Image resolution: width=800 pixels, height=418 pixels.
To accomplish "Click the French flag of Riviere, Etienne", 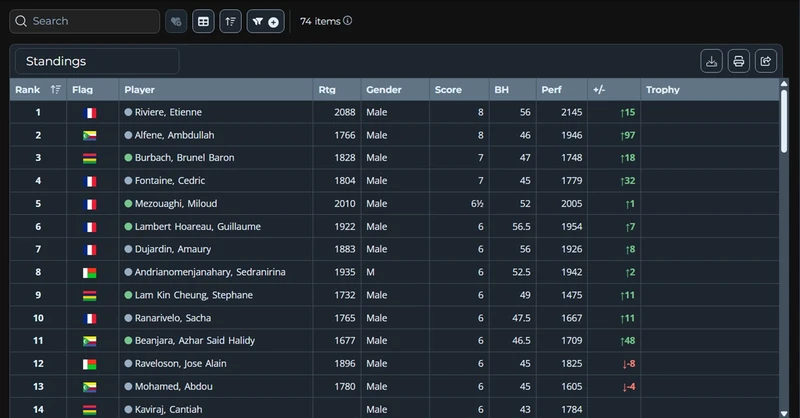I will tap(90, 113).
